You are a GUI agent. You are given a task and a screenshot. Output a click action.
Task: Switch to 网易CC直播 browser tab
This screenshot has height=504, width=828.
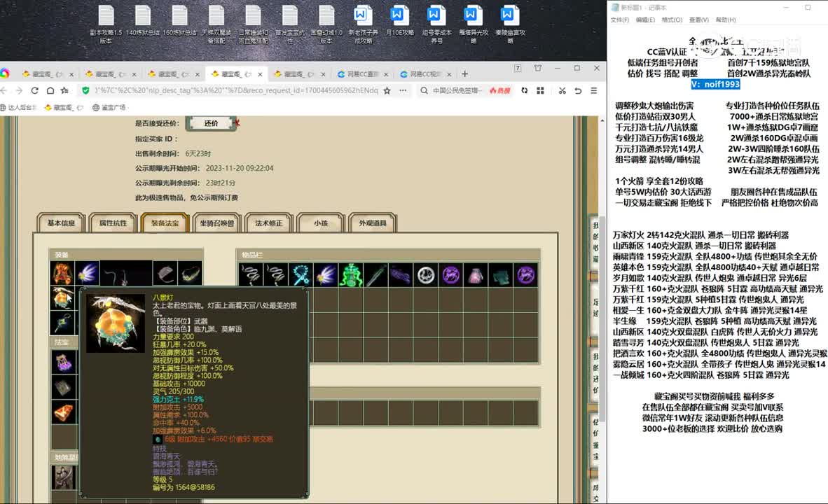(x=363, y=74)
